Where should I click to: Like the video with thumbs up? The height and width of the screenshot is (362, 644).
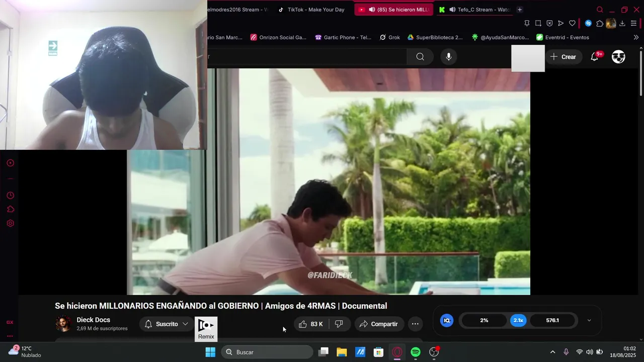tap(311, 324)
